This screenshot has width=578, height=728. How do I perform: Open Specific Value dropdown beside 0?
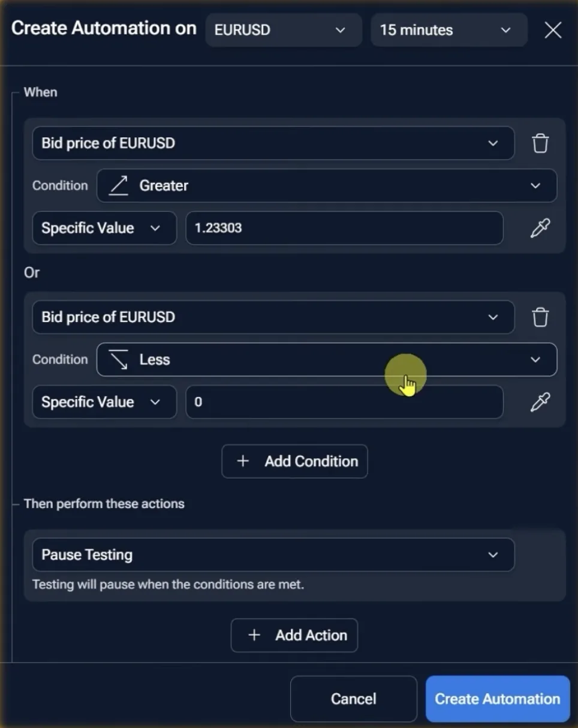point(104,402)
